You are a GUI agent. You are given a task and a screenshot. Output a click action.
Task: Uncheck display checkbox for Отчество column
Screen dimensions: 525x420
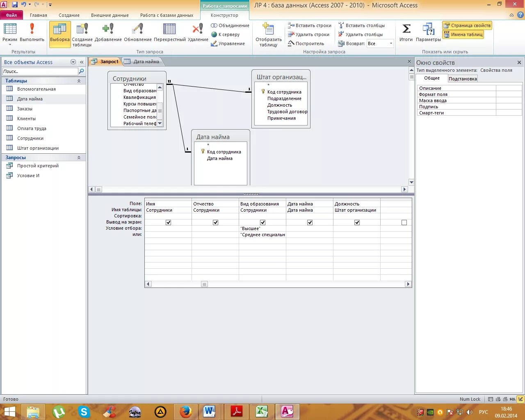click(215, 222)
